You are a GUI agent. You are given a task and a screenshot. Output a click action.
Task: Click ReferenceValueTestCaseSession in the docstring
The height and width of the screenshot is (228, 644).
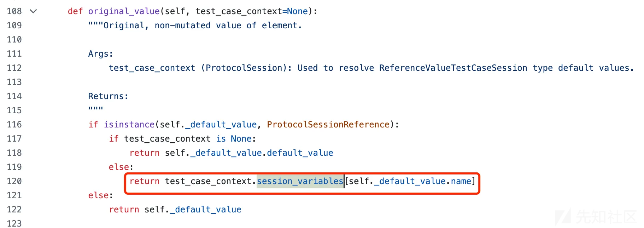coord(453,68)
